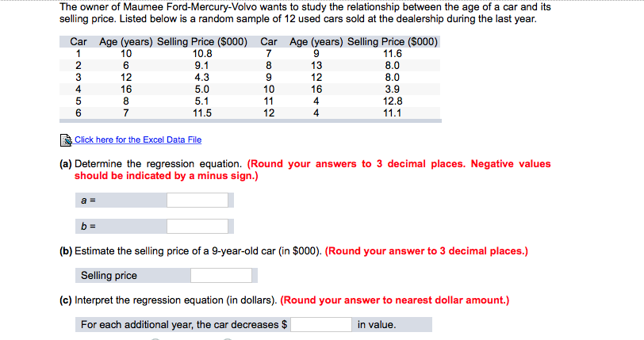Click the '(a)' question label
This screenshot has width=644, height=340.
point(66,164)
